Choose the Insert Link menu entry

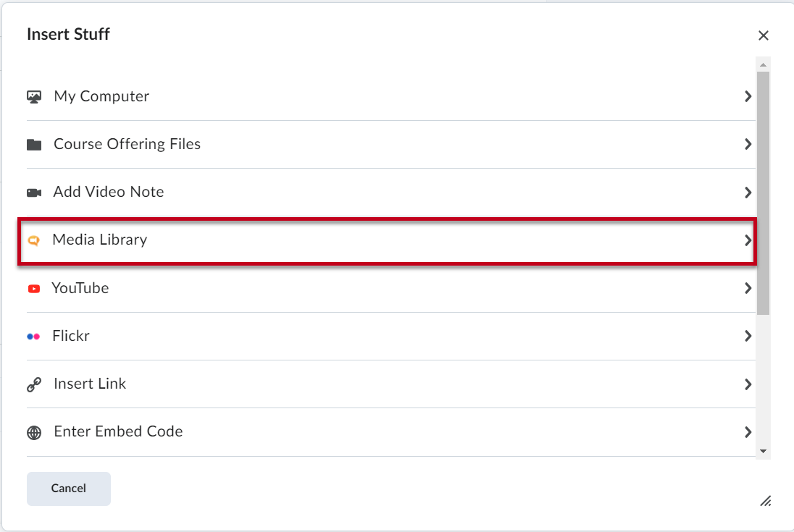click(x=390, y=384)
